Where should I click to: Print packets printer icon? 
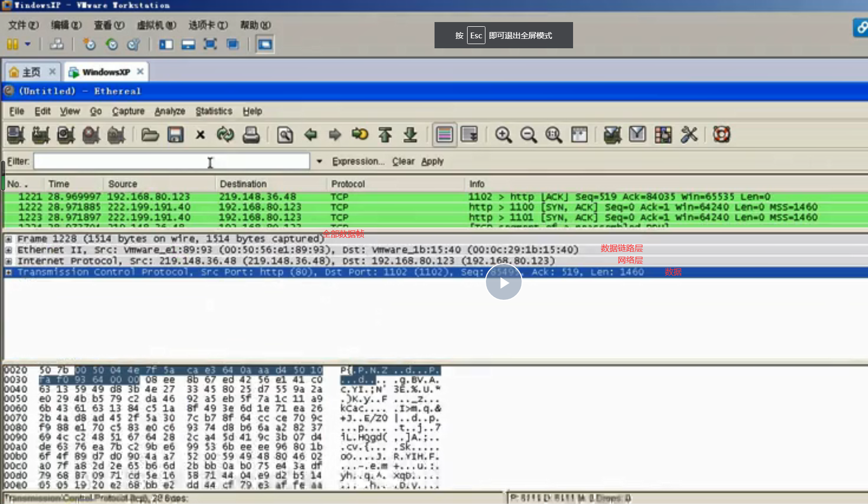[251, 135]
